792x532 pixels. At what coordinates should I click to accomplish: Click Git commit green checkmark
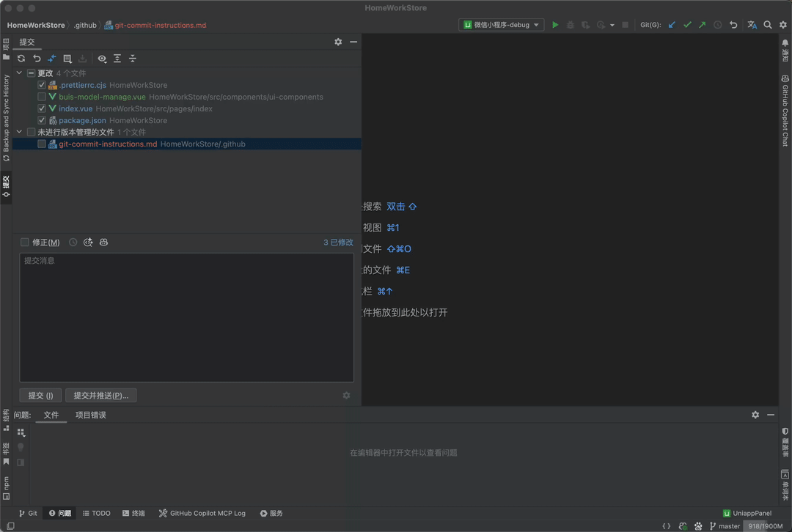point(687,25)
